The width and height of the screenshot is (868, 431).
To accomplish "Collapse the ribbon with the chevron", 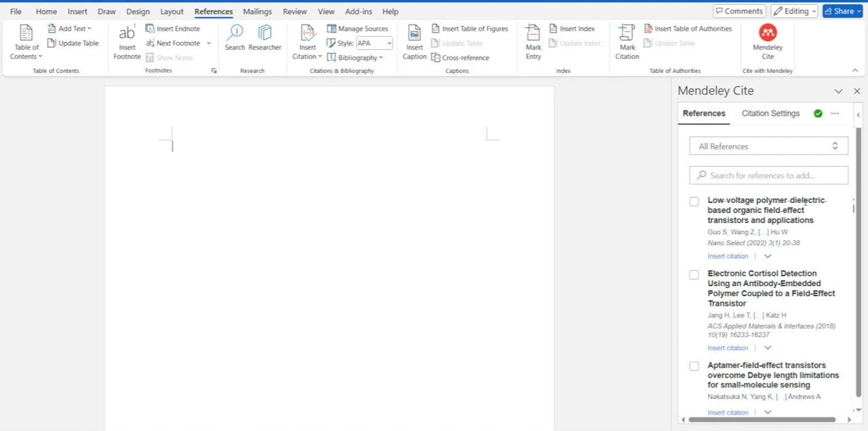I will (x=855, y=70).
